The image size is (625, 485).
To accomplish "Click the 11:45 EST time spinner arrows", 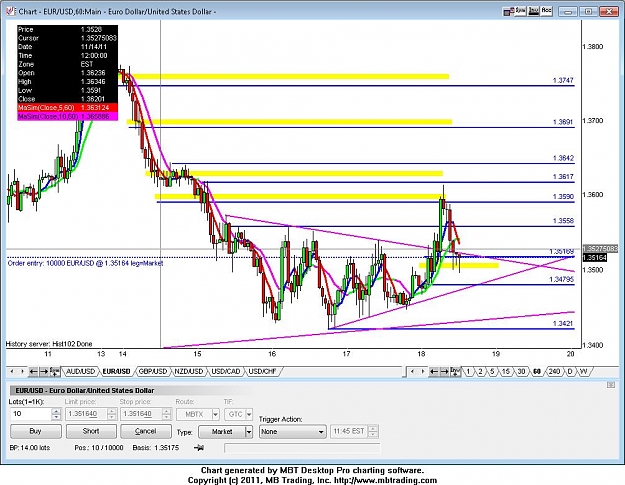I will (x=373, y=431).
